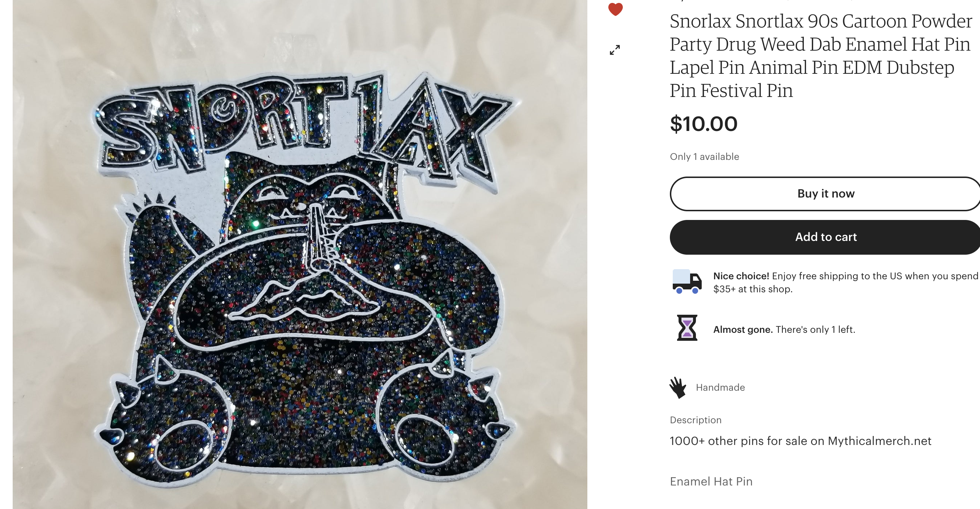Open the Snortlax pin product photo
980x509 pixels.
(x=300, y=255)
